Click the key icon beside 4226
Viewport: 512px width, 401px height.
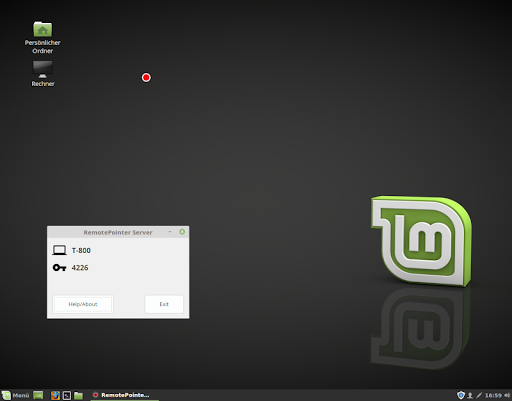coord(59,268)
